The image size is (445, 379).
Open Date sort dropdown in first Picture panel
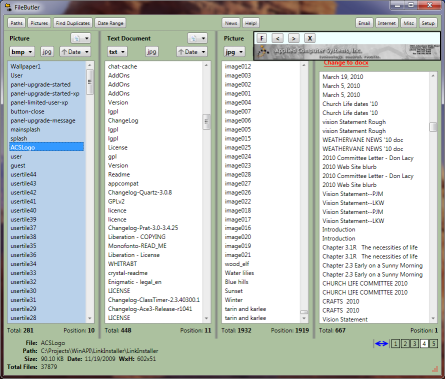(x=75, y=52)
